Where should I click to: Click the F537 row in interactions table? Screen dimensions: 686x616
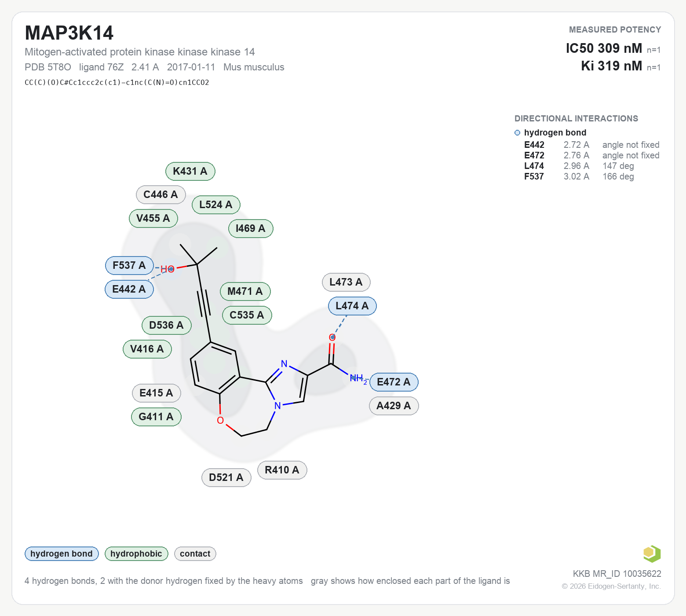click(x=579, y=176)
